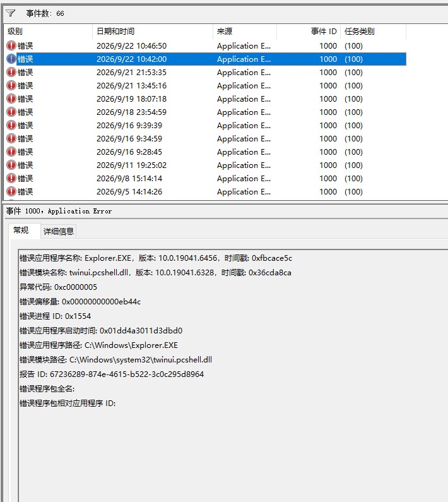Viewport: 448px width, 502px height.
Task: Select event dated 2026/9/8 15:14:14
Action: click(x=205, y=178)
